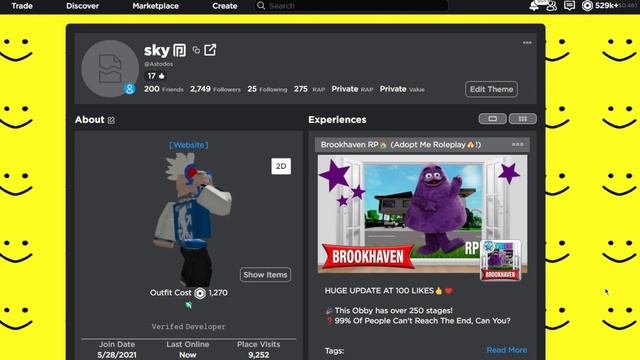Open profile external link icon

point(210,50)
